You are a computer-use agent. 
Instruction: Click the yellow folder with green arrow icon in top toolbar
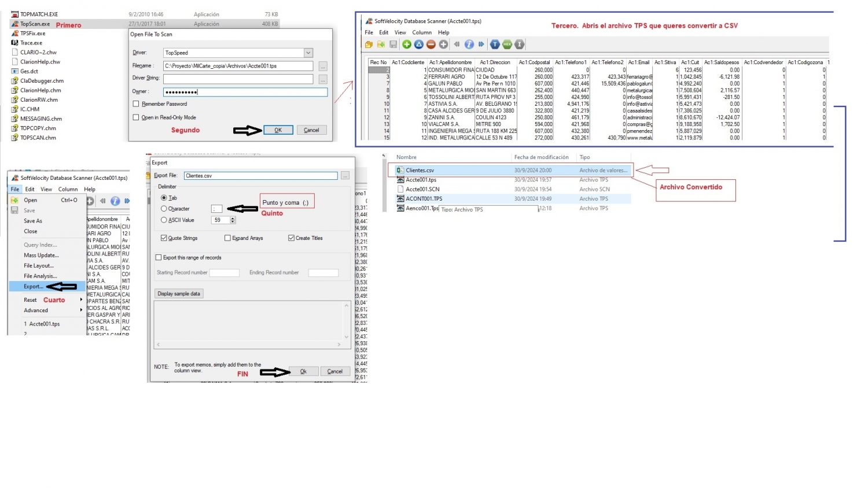pyautogui.click(x=381, y=45)
